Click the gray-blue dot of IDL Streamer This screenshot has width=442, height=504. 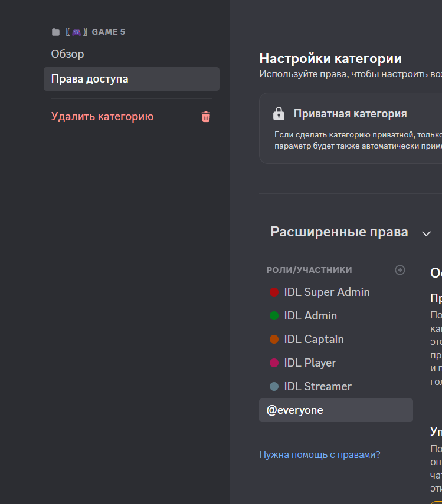pyautogui.click(x=274, y=387)
